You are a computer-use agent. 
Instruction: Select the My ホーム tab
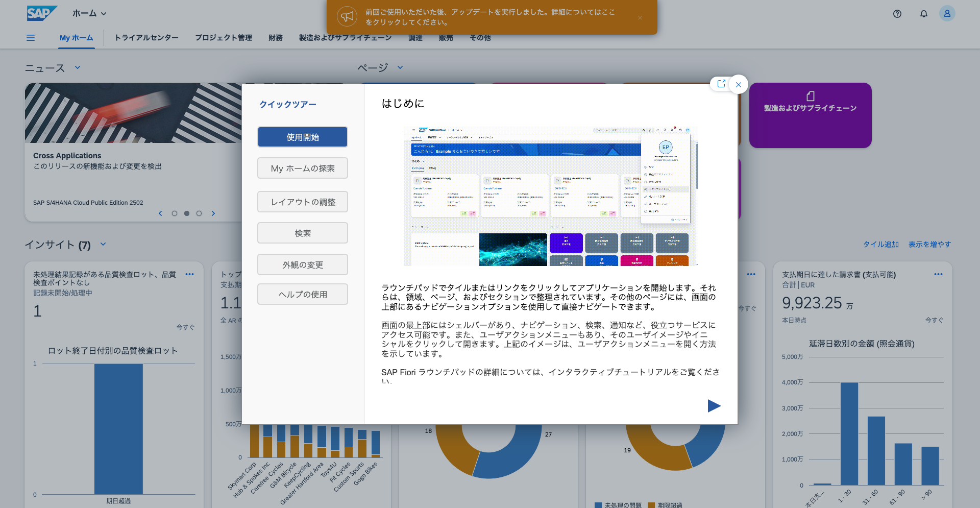[77, 38]
